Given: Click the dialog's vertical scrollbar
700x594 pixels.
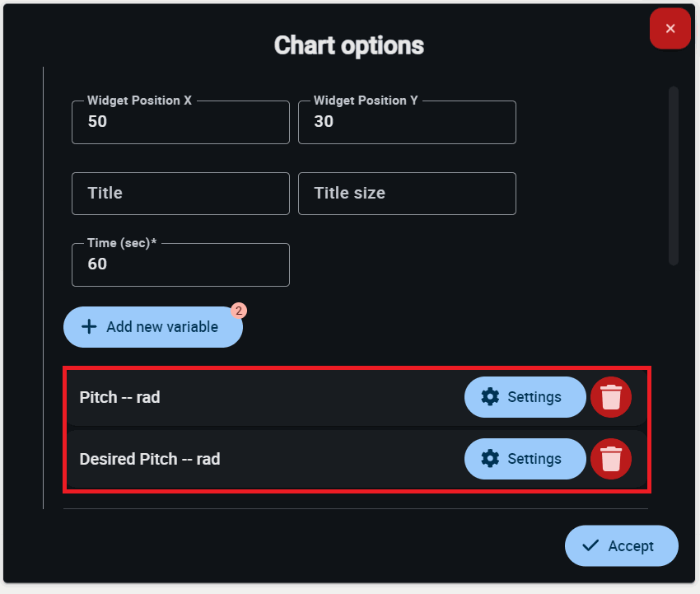Looking at the screenshot, I should [673, 175].
